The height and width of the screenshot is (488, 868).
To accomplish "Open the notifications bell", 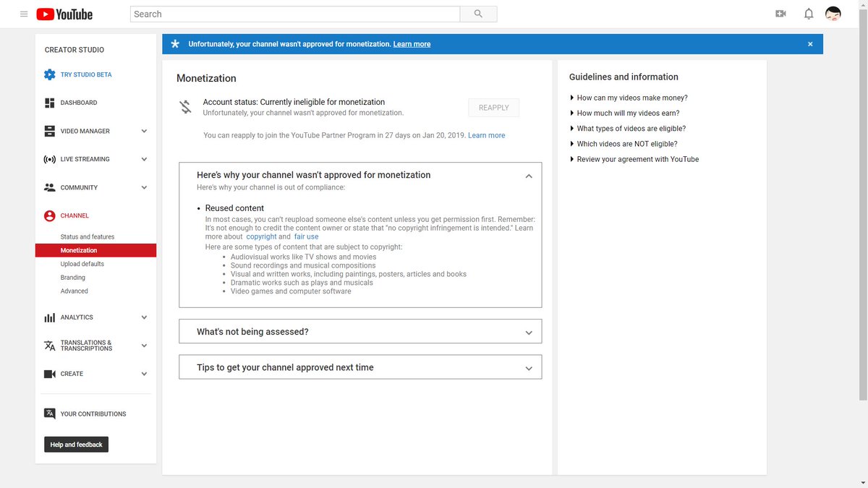I will pos(809,14).
